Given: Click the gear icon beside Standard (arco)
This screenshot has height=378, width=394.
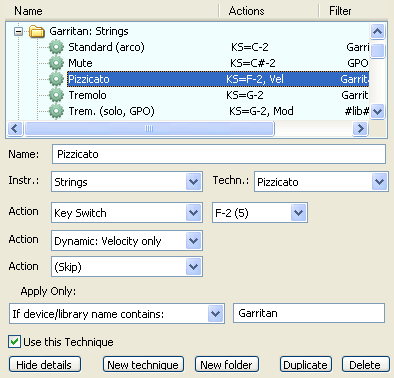Looking at the screenshot, I should click(56, 47).
